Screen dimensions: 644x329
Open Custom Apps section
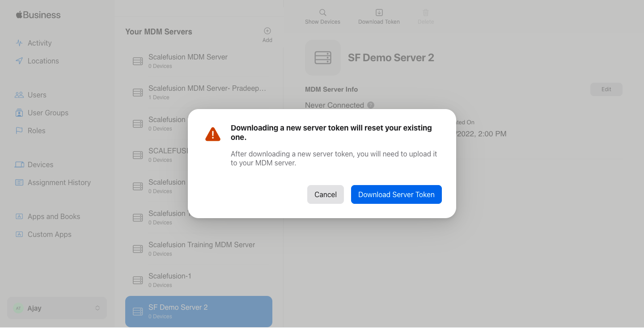point(49,234)
